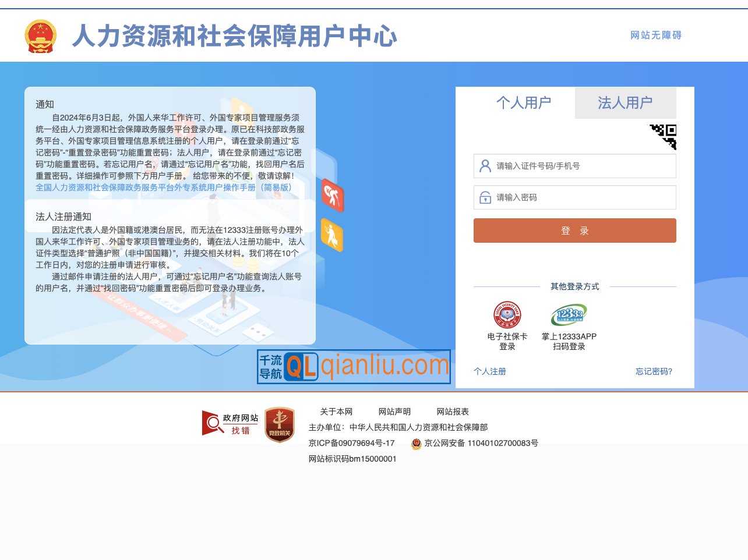
Task: Switch to the 法人用户 tab
Action: click(625, 102)
